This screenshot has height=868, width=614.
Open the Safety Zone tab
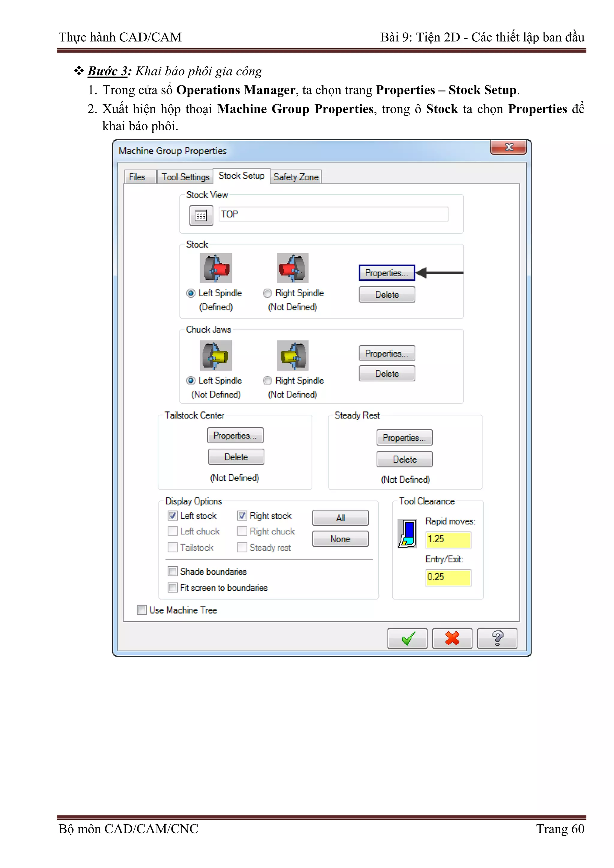(296, 177)
